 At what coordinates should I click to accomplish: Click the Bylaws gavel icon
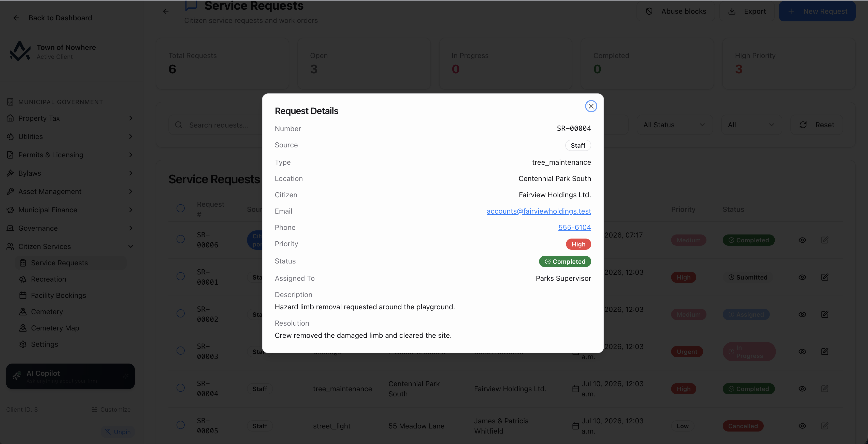[x=10, y=173]
